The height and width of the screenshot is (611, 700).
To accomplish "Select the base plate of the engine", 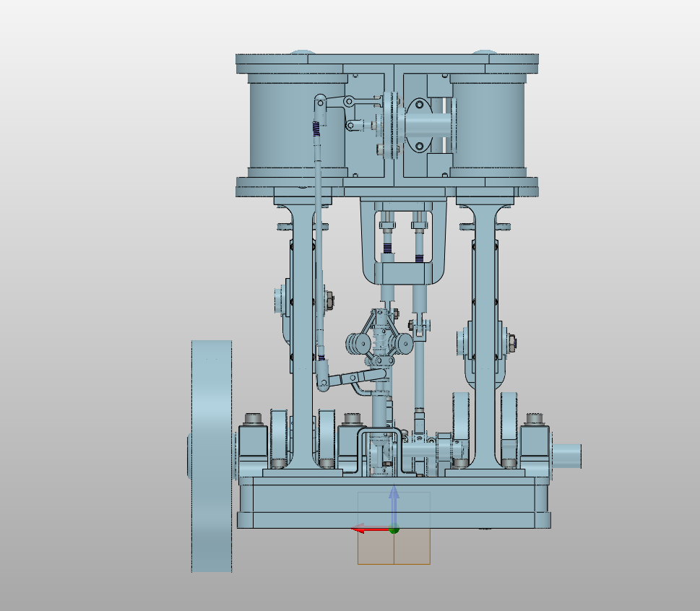I will (x=394, y=503).
